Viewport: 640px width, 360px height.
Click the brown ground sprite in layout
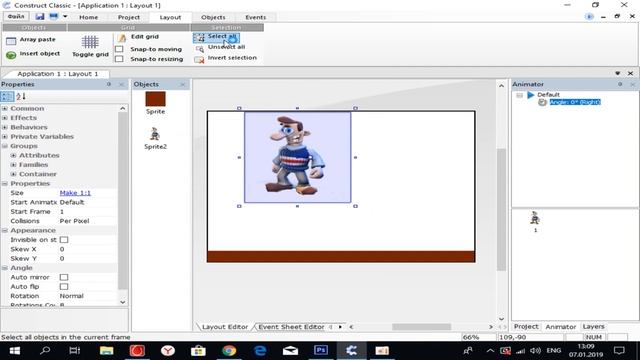click(341, 256)
